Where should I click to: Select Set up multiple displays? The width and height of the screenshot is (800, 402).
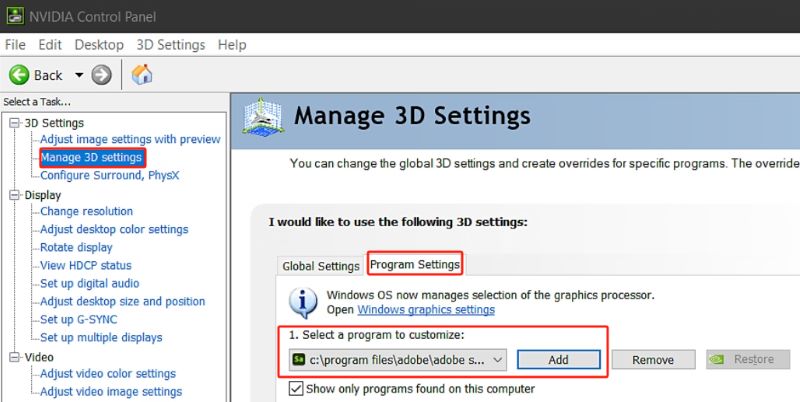click(x=101, y=338)
